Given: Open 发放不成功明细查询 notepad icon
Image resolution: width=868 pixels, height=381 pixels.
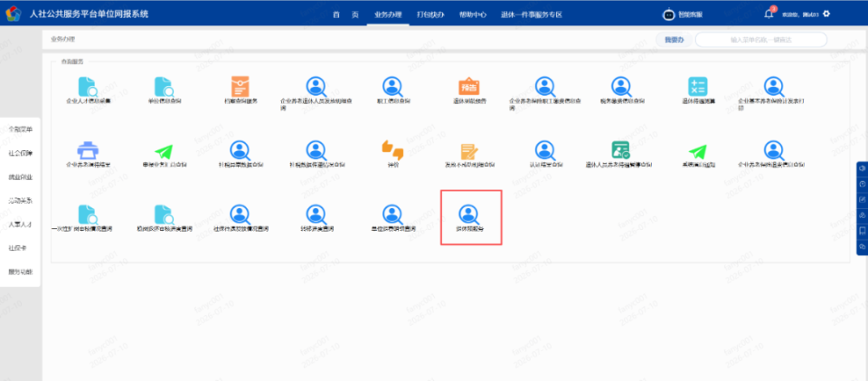Looking at the screenshot, I should (469, 151).
